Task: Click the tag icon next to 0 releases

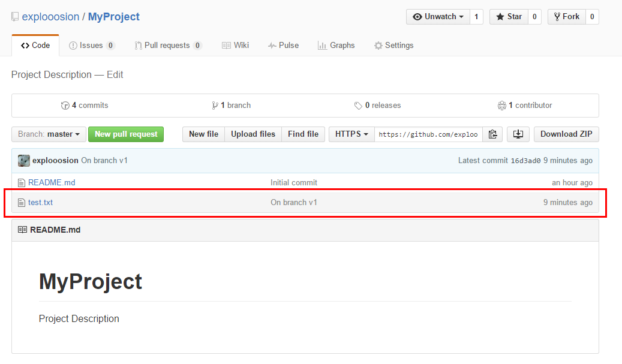Action: click(358, 106)
